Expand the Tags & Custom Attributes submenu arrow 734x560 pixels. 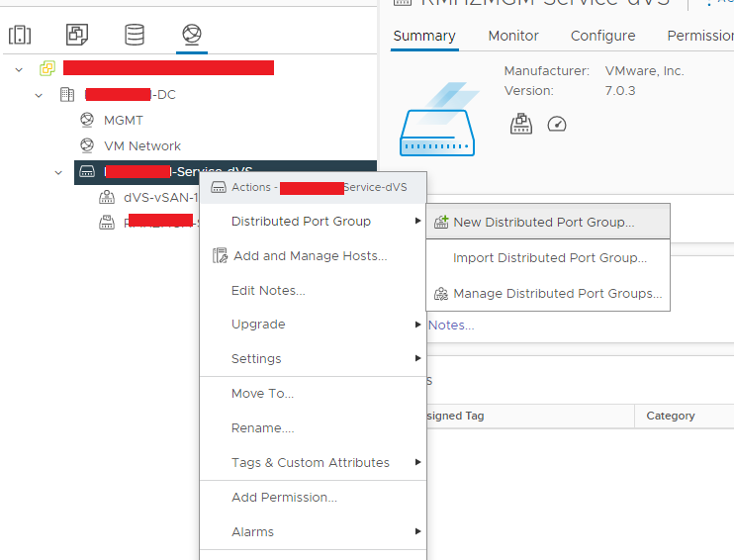point(417,462)
